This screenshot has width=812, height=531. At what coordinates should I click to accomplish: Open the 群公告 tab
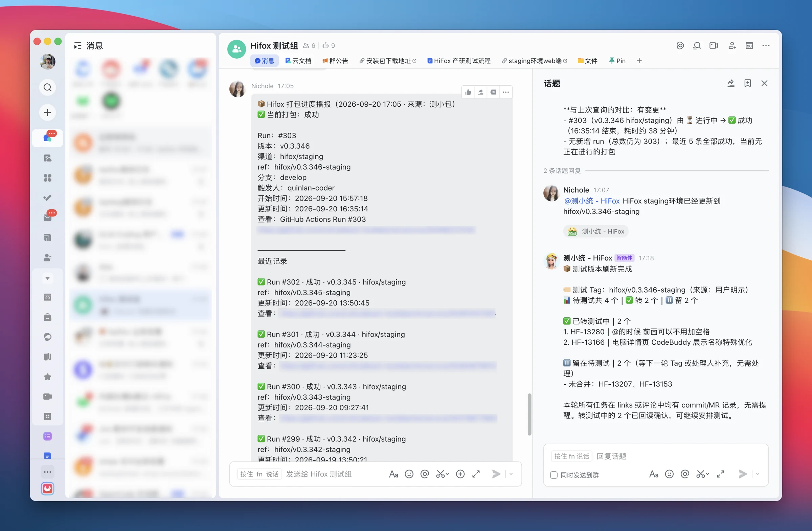coord(335,61)
